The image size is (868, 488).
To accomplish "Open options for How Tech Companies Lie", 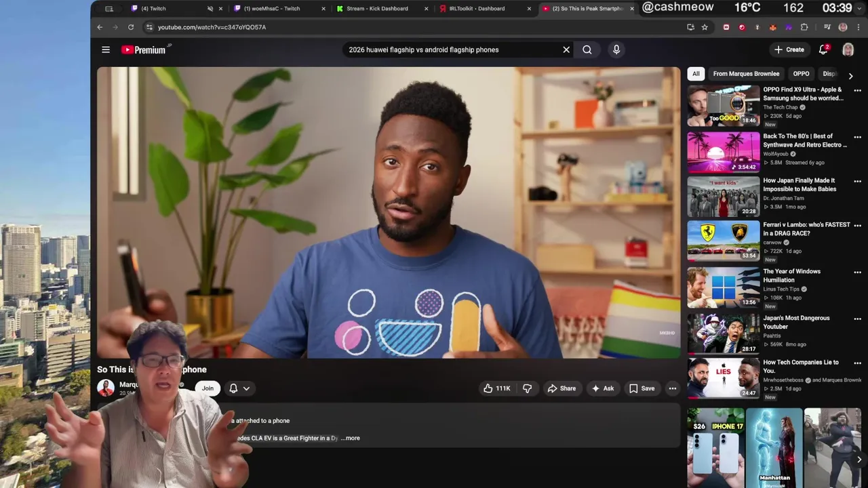I will [x=857, y=363].
